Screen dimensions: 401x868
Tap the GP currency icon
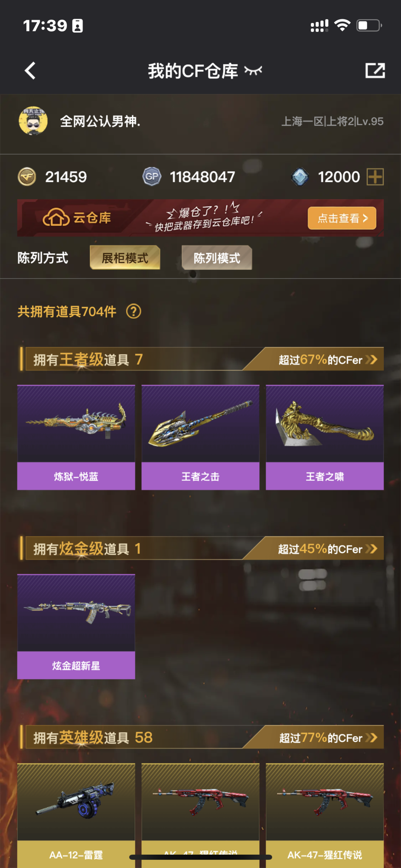coord(151,176)
